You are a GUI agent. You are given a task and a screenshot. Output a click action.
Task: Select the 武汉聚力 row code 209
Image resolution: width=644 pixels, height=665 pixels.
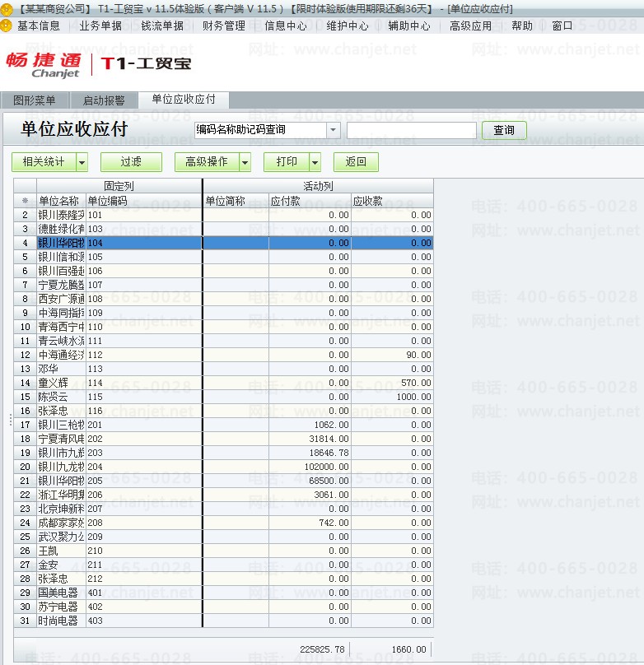pyautogui.click(x=223, y=537)
